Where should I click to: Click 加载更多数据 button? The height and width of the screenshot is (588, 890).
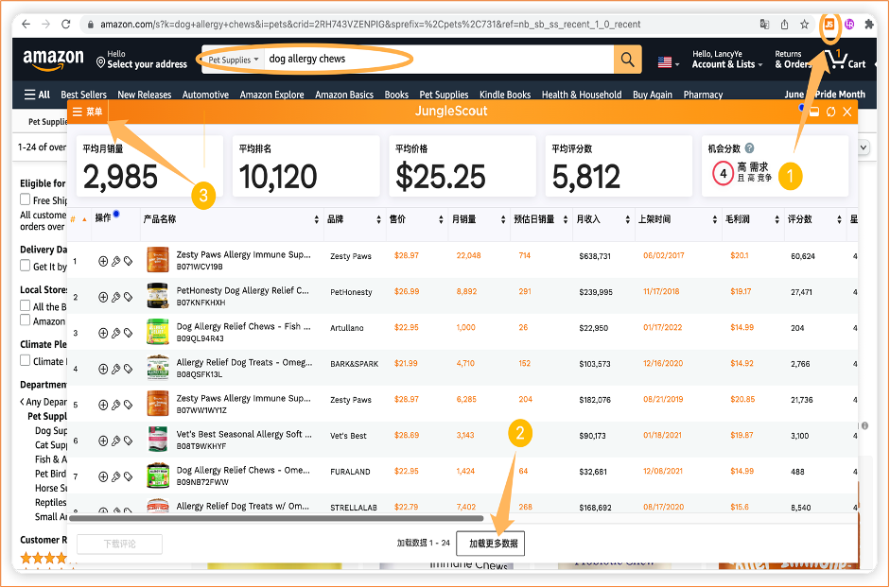491,544
